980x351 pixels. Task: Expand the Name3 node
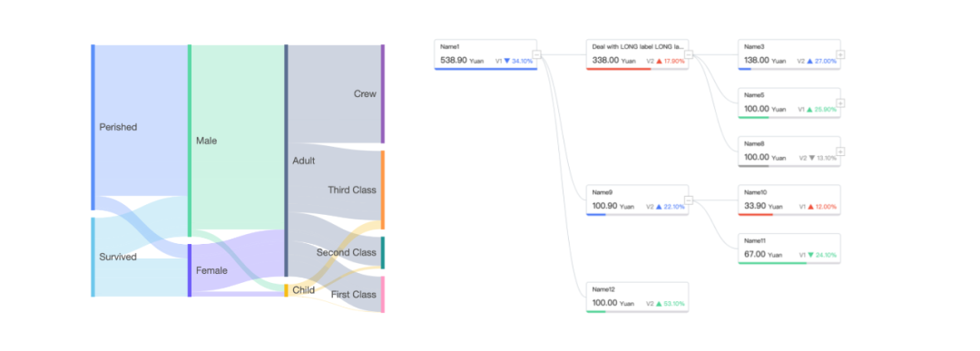(x=840, y=55)
